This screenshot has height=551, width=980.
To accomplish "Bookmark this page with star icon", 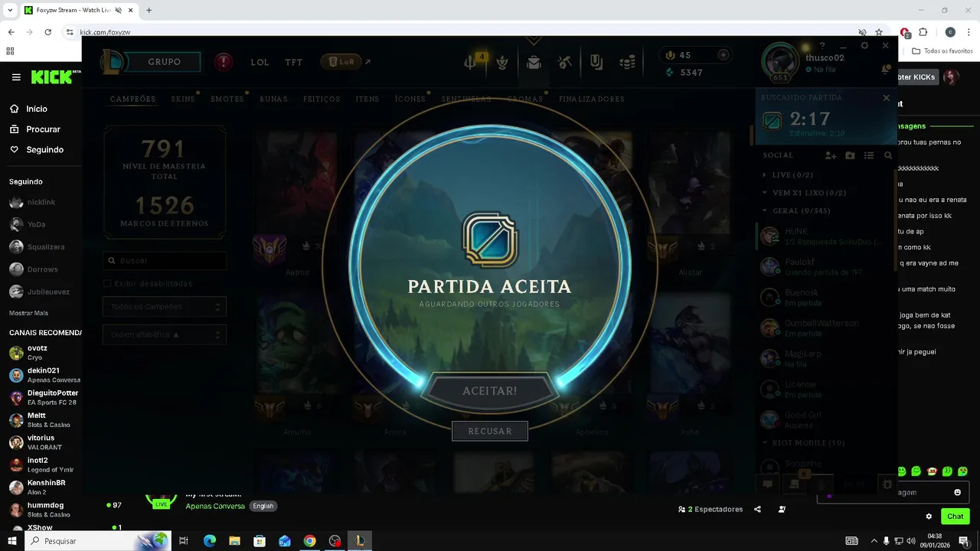I will [x=879, y=32].
